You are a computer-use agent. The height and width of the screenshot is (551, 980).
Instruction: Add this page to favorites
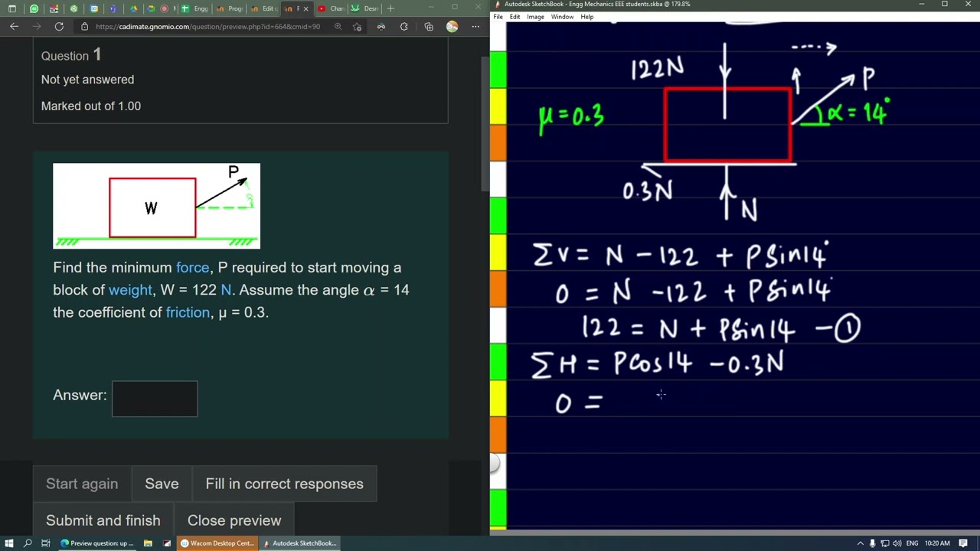pyautogui.click(x=357, y=27)
